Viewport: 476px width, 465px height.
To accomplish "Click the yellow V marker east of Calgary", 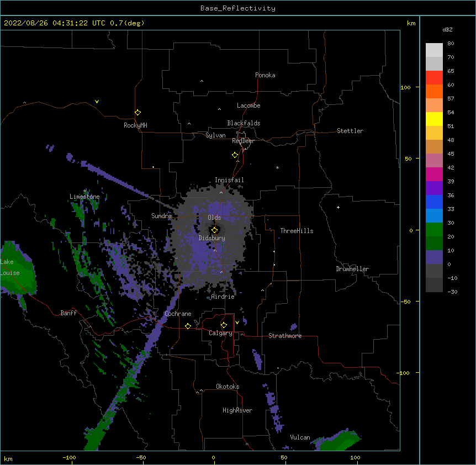I will coord(237,323).
